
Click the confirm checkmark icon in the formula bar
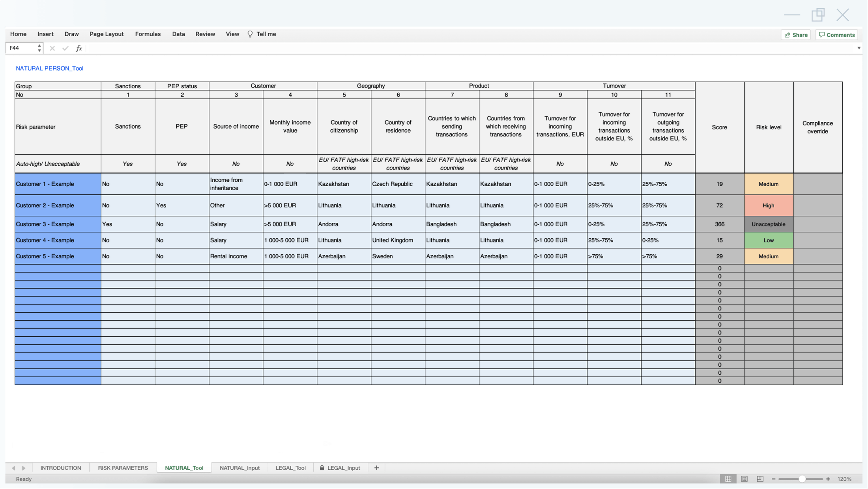click(65, 48)
